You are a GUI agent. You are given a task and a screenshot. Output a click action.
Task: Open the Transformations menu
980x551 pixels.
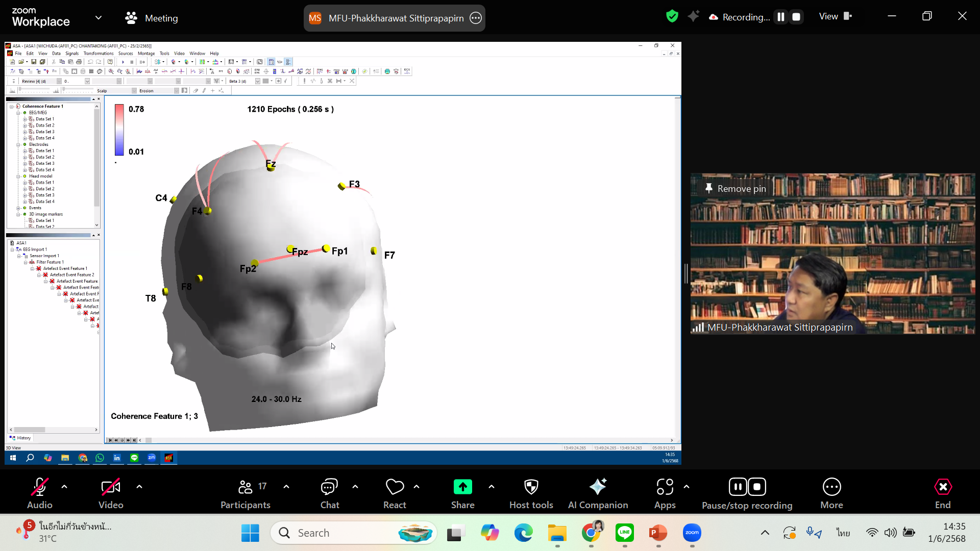coord(99,53)
